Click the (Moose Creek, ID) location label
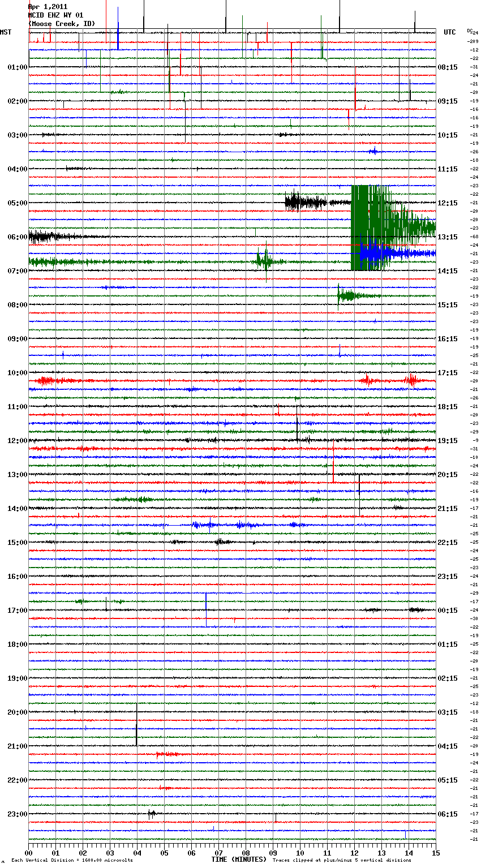 pyautogui.click(x=62, y=24)
